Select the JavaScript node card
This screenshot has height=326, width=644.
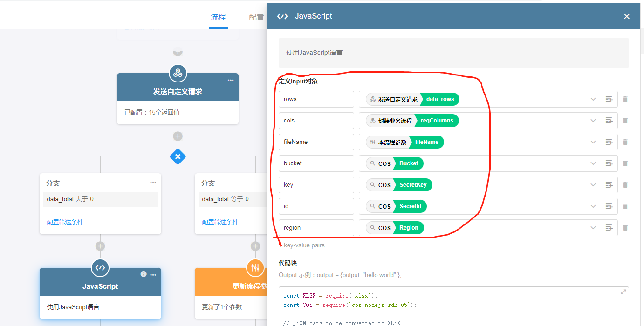100,293
